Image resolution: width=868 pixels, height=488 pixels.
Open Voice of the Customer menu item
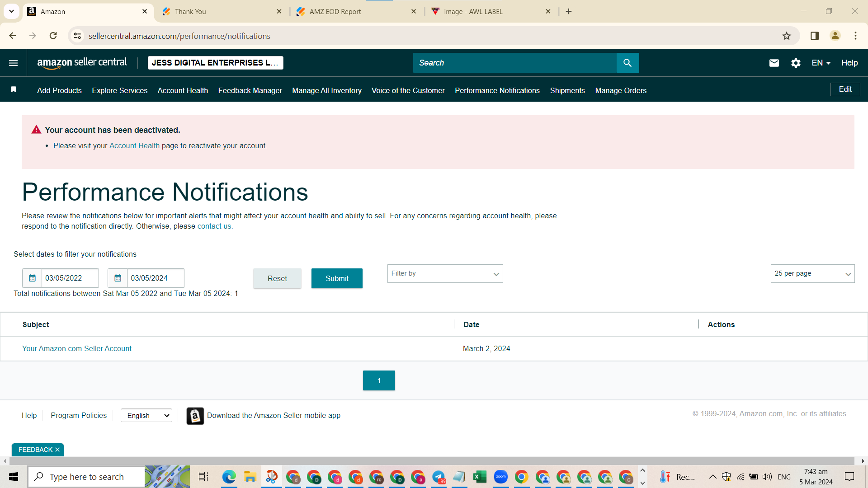click(x=408, y=90)
